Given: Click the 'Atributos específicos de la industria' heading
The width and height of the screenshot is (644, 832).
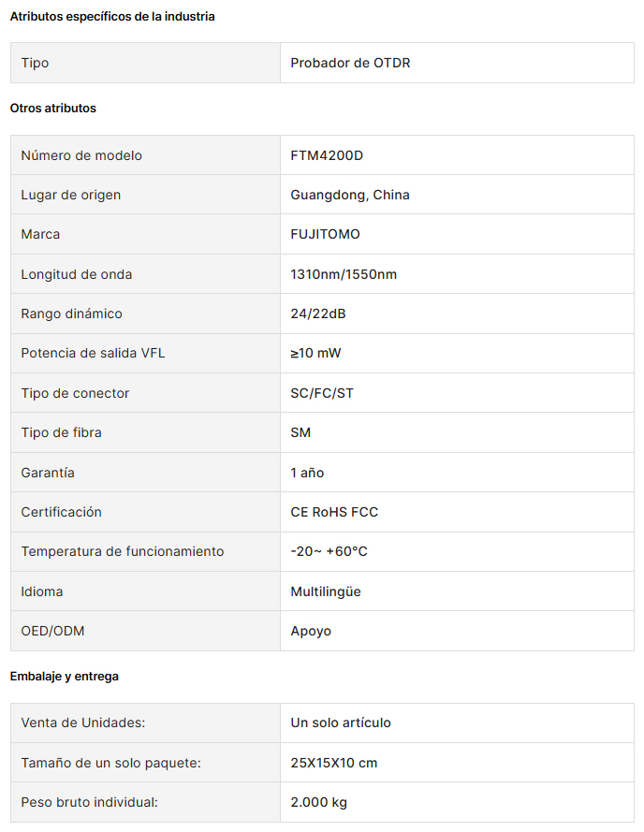Looking at the screenshot, I should (x=112, y=17).
